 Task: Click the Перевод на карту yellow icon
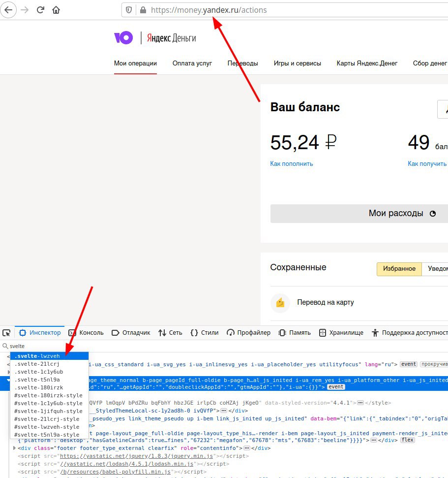pos(280,303)
